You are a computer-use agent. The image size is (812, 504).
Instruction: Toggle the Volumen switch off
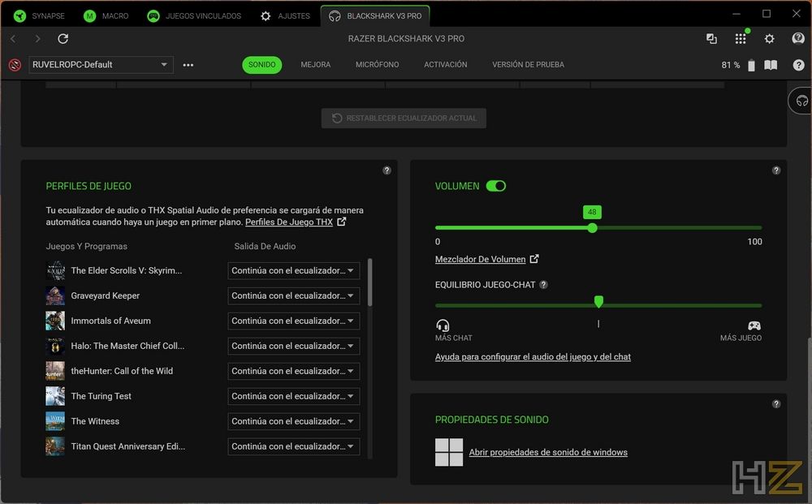pyautogui.click(x=496, y=187)
